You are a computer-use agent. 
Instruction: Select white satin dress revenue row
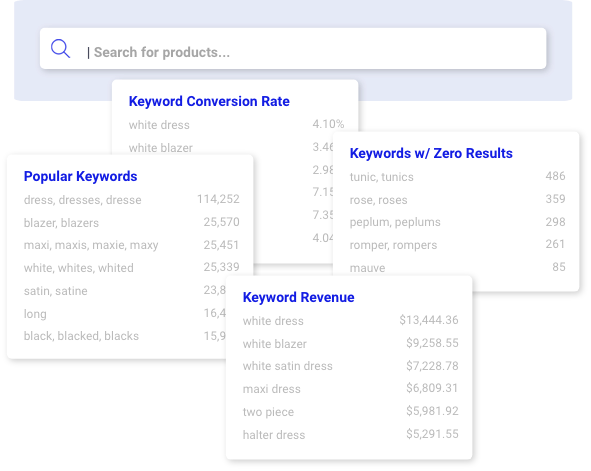(x=351, y=366)
